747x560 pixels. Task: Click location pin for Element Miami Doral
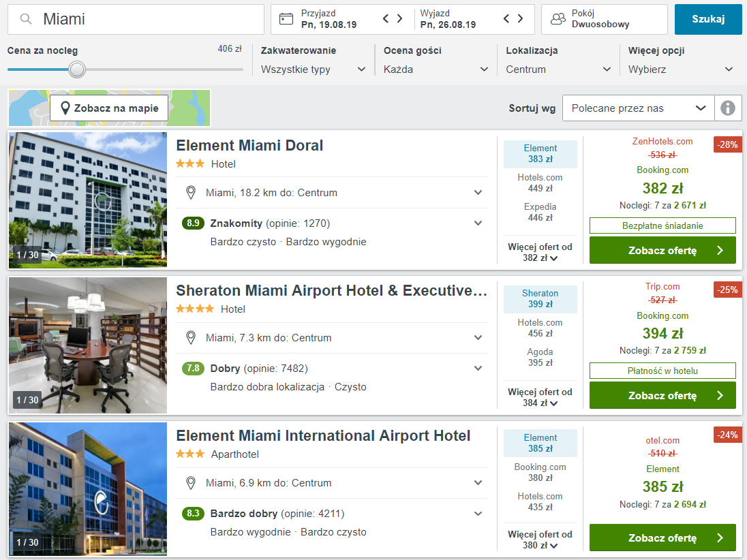[191, 192]
